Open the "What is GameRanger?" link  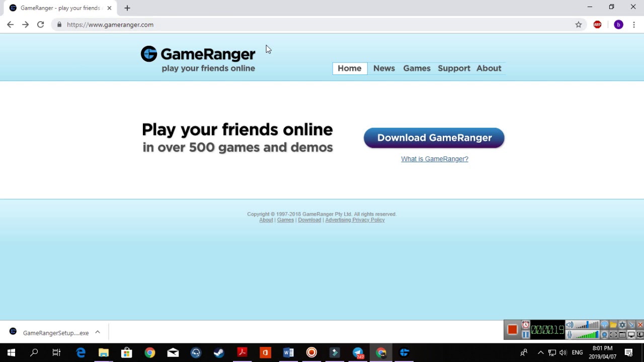(x=435, y=159)
